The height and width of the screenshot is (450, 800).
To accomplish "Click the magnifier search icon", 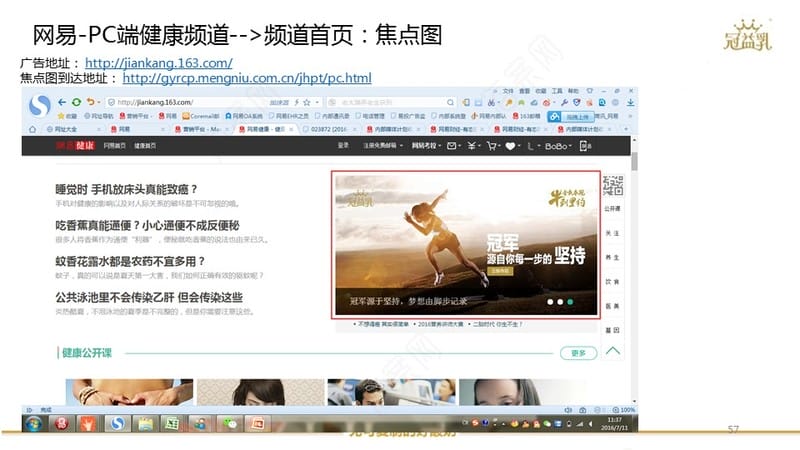I will (x=450, y=102).
